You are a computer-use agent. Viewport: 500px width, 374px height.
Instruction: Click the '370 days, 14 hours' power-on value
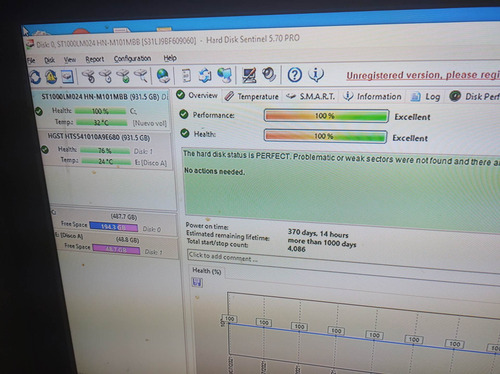click(318, 233)
